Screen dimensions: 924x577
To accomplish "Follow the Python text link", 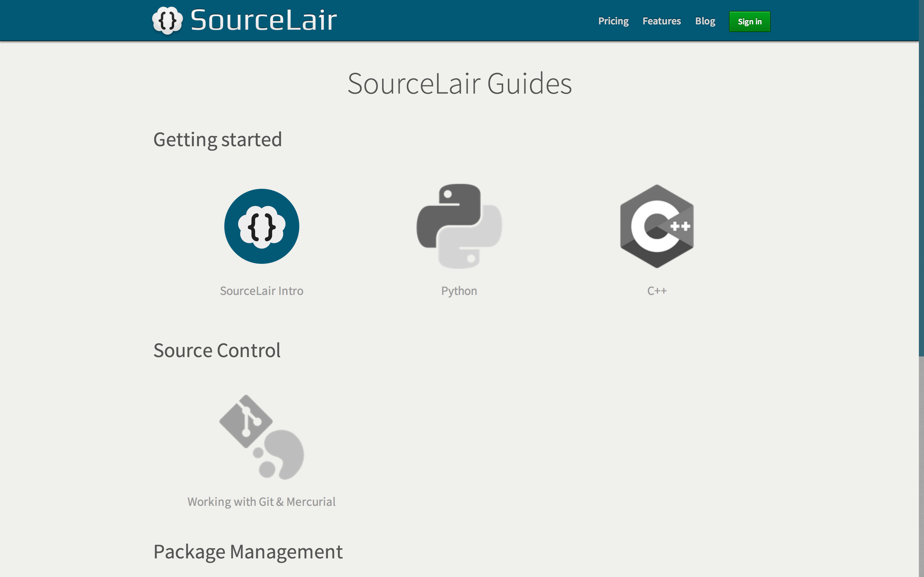I will (459, 290).
